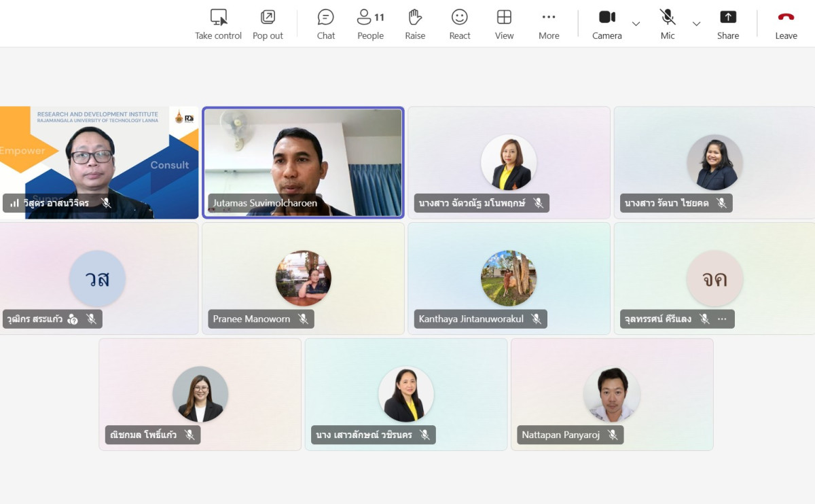Open the React emoji options
815x504 pixels.
coord(460,24)
